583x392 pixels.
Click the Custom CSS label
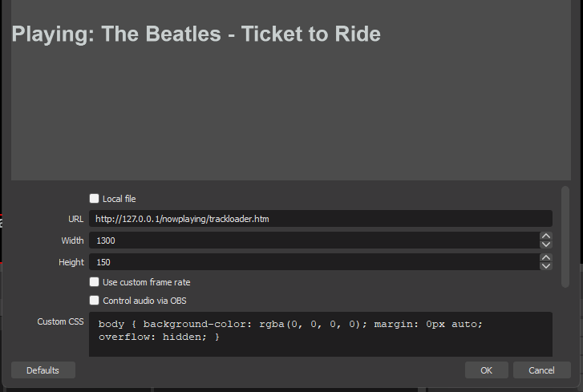(x=60, y=321)
